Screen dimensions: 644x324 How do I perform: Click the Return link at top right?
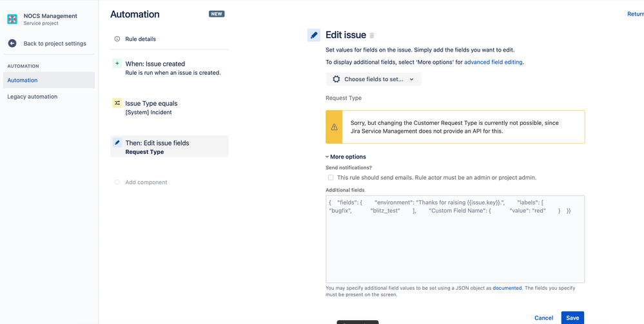[636, 14]
